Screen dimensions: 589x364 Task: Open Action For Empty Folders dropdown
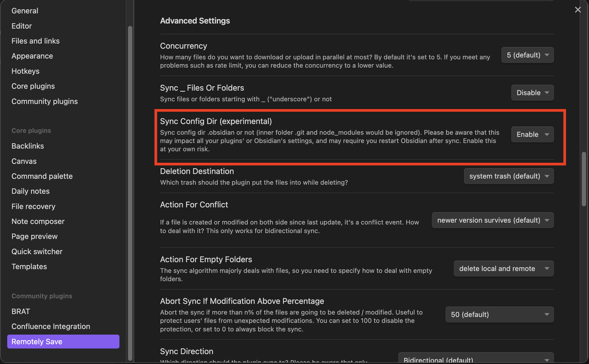pos(503,269)
